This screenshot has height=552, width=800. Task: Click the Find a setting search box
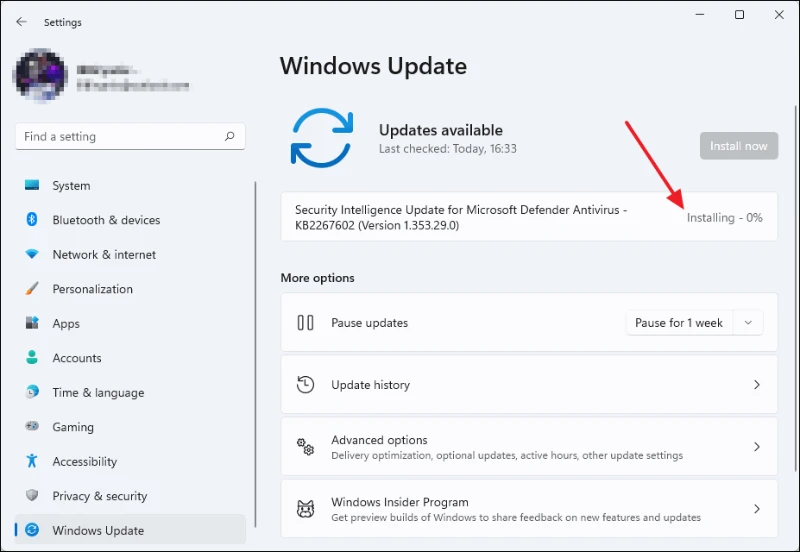pos(130,136)
